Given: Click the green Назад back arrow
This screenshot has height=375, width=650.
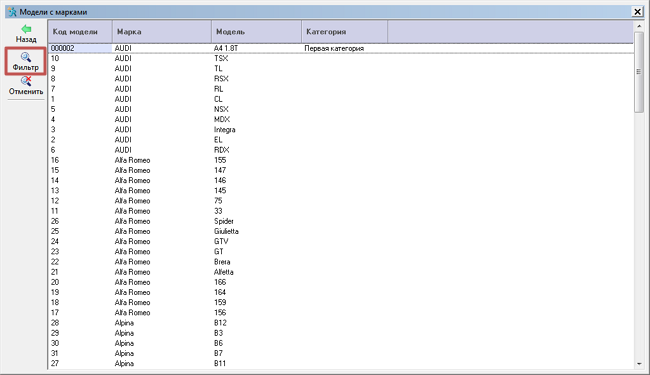Looking at the screenshot, I should tap(26, 33).
